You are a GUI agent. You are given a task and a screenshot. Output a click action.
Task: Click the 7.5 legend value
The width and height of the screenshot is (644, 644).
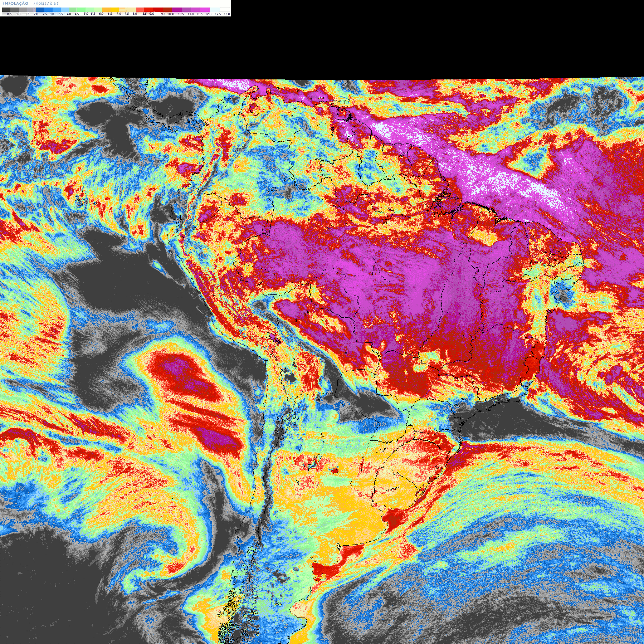pyautogui.click(x=127, y=14)
